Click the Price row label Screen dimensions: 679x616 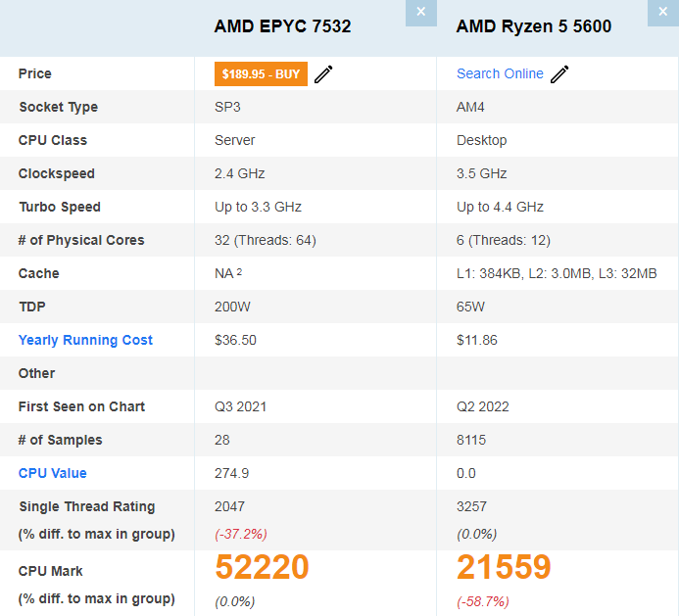coord(34,73)
